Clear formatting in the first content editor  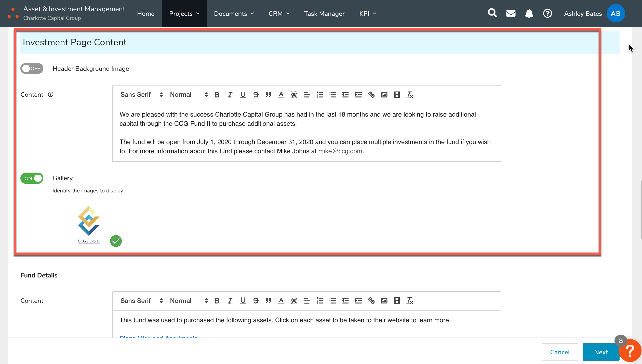pyautogui.click(x=410, y=95)
